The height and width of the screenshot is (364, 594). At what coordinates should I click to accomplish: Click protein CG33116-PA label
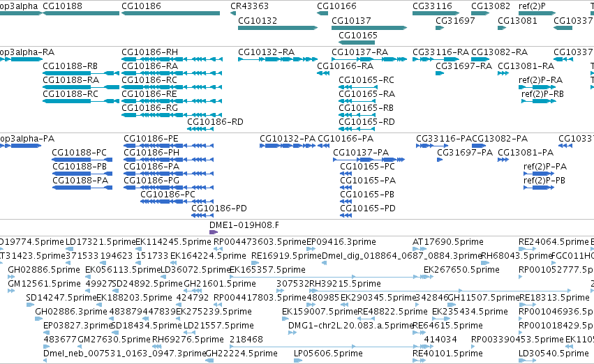pos(444,139)
